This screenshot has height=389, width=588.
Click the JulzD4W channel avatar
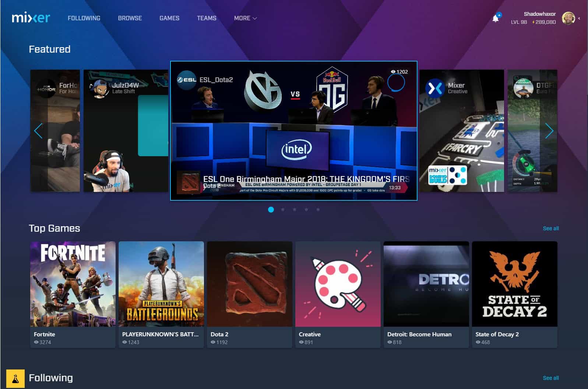point(99,88)
